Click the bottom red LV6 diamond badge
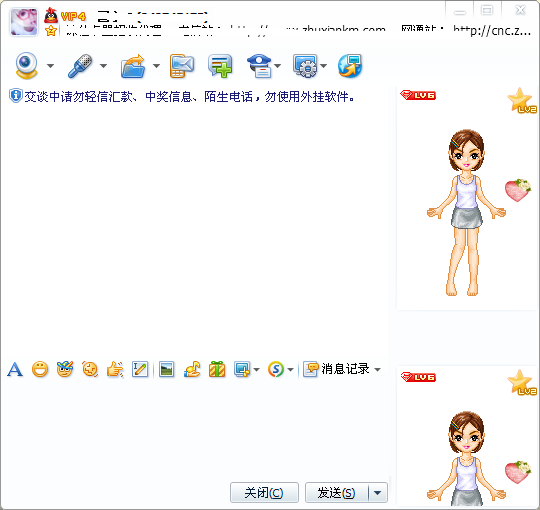The height and width of the screenshot is (510, 540). [418, 377]
